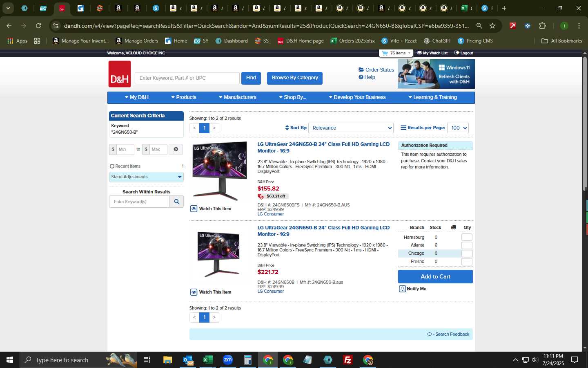Image resolution: width=588 pixels, height=368 pixels.
Task: Watch the $155.82 monitor item
Action: (211, 209)
